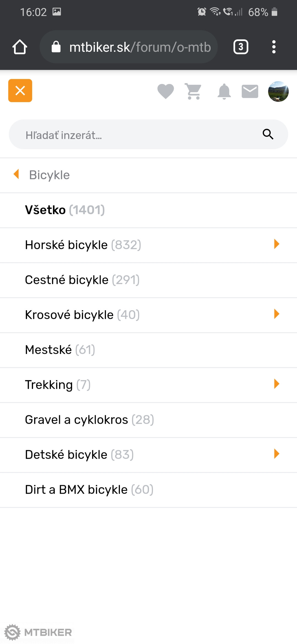
Task: Open user profile avatar
Action: (278, 91)
